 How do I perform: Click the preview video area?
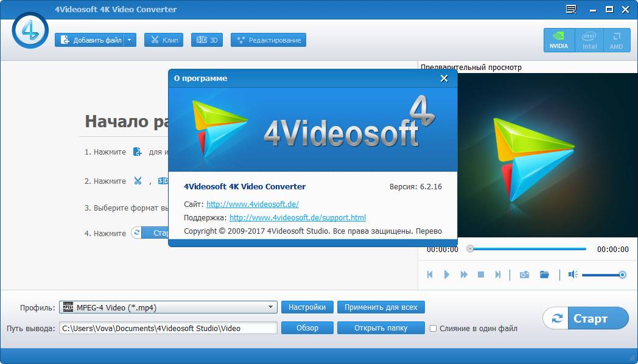coord(547,155)
